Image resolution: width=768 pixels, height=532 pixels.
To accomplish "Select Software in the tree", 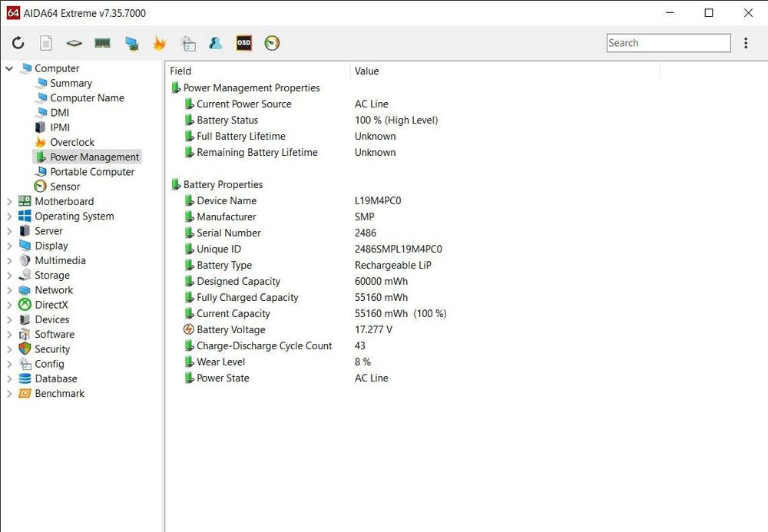I will pos(55,334).
